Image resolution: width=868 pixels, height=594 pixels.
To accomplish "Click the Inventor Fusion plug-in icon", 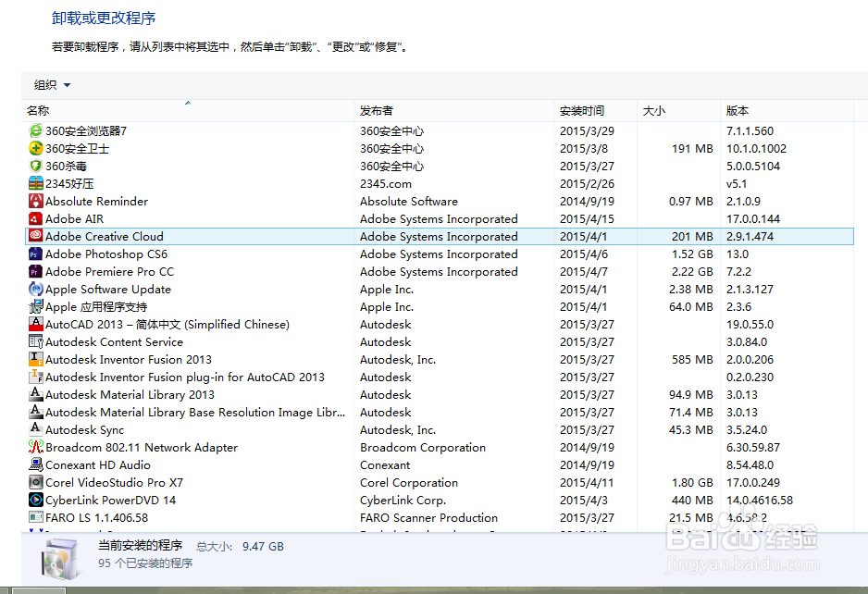I will (x=35, y=377).
